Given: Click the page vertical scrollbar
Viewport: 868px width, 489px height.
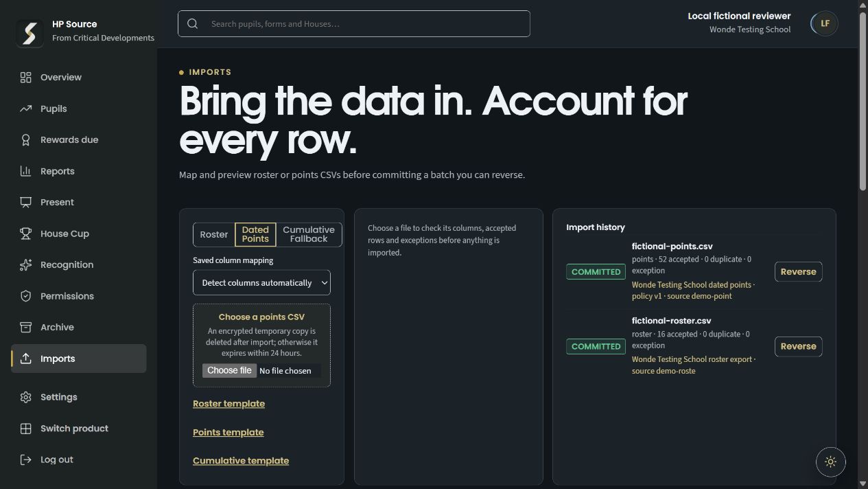Looking at the screenshot, I should pyautogui.click(x=863, y=96).
